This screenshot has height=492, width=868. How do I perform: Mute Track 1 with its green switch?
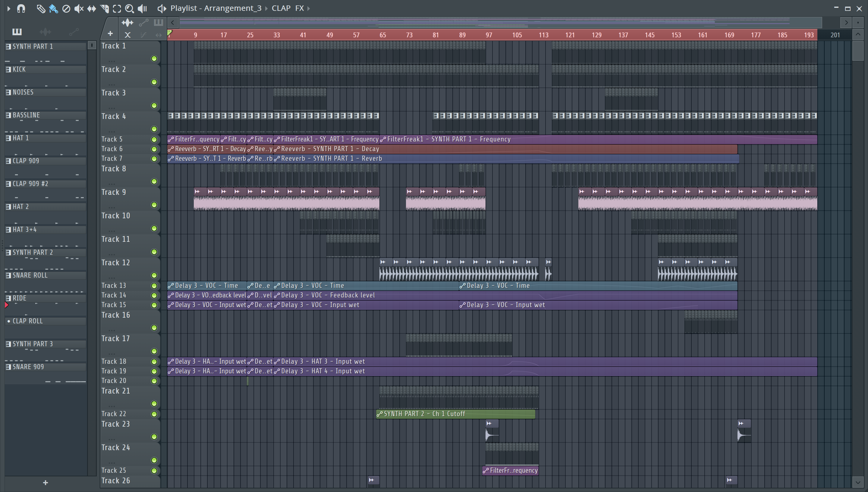click(154, 59)
